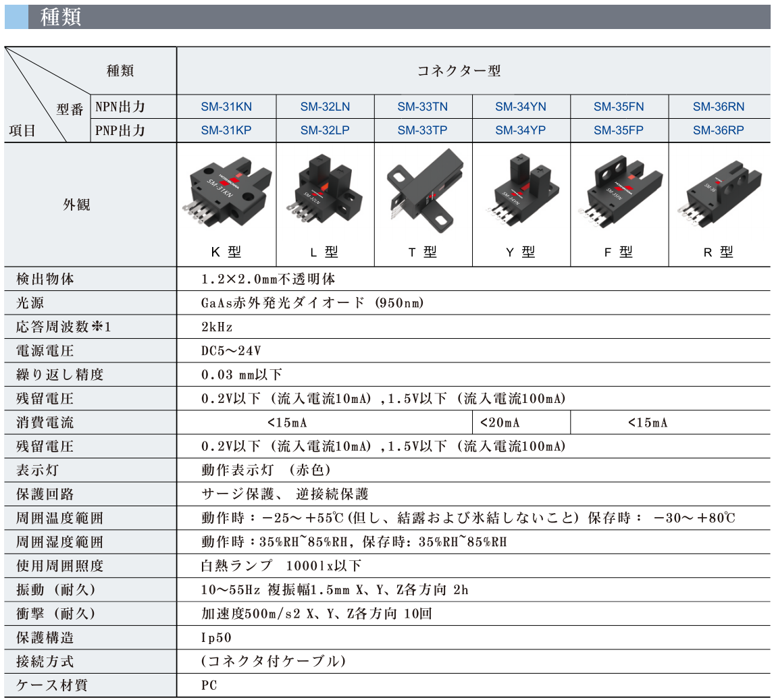This screenshot has height=700, width=772.
Task: Open the SM-35FN model link
Action: (619, 107)
